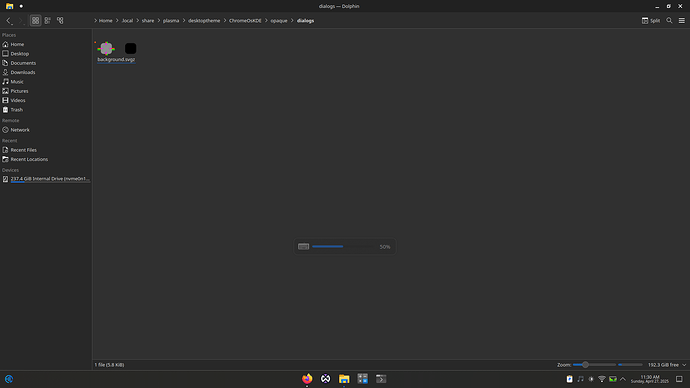Viewport: 690px width, 388px height.
Task: Go forward using the forward arrow
Action: tap(20, 20)
